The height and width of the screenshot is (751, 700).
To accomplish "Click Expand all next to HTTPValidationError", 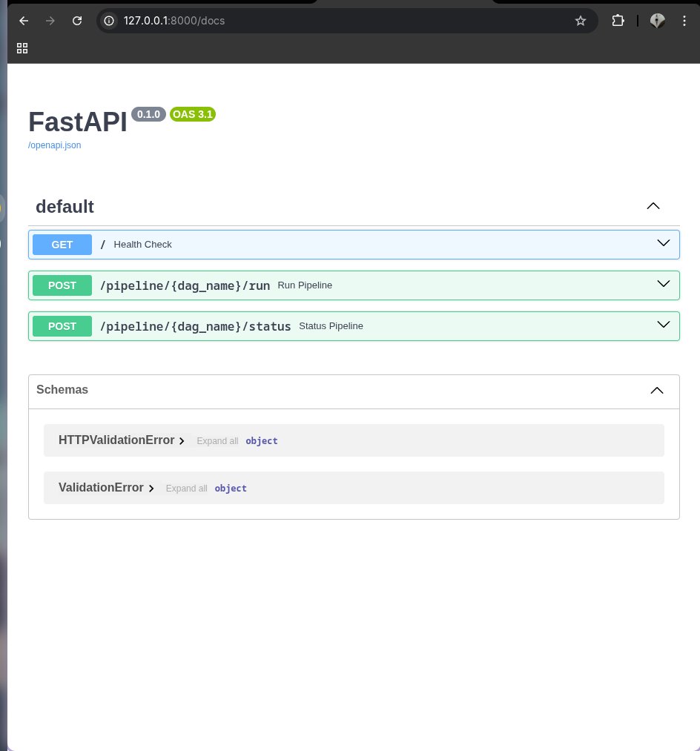I will click(x=217, y=440).
